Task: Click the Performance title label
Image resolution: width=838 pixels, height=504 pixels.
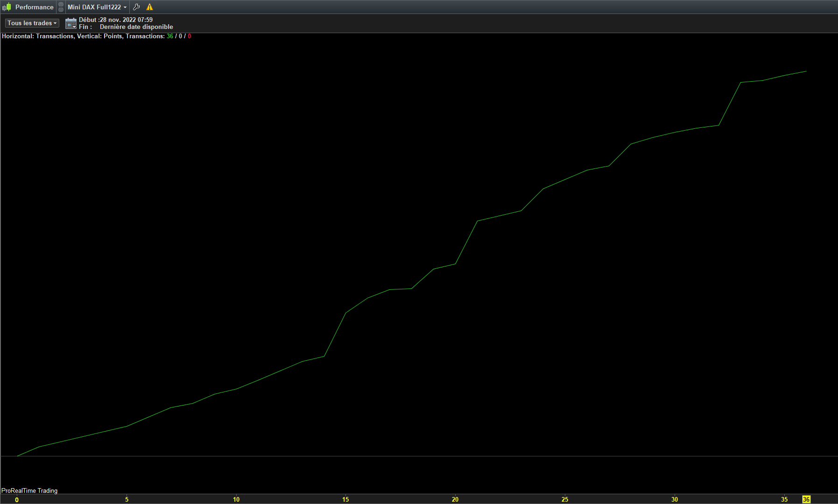Action: [x=35, y=7]
